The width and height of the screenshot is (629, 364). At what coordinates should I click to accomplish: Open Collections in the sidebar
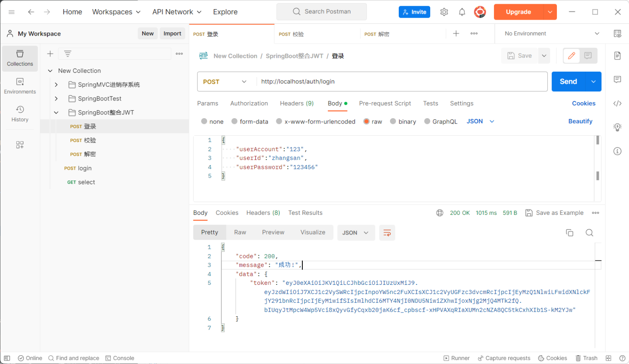click(x=20, y=58)
